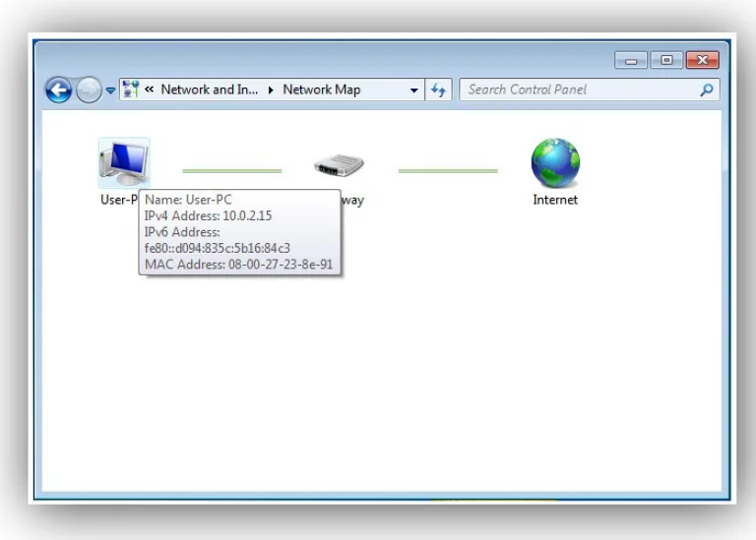
Task: Click the MAC Address 08-00-27-23-8e-91 line
Action: (238, 265)
